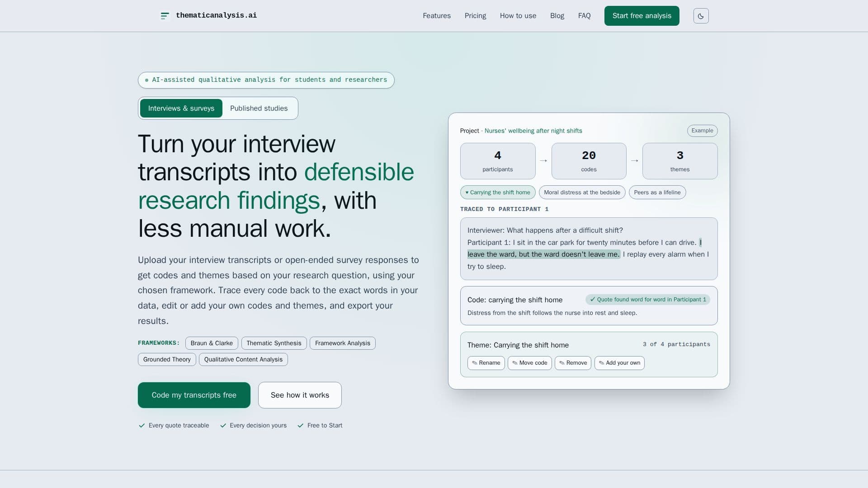This screenshot has width=868, height=488.
Task: Select the Grounded Theory chip
Action: pos(167,359)
